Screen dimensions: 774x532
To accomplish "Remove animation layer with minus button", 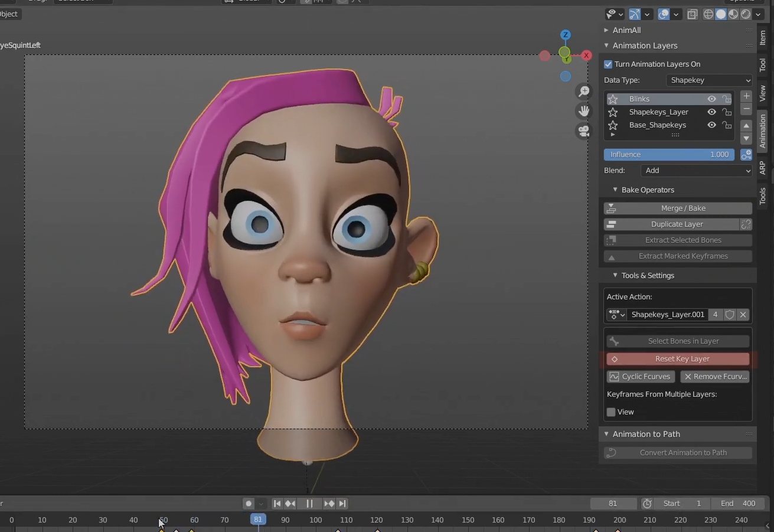I will [x=746, y=109].
